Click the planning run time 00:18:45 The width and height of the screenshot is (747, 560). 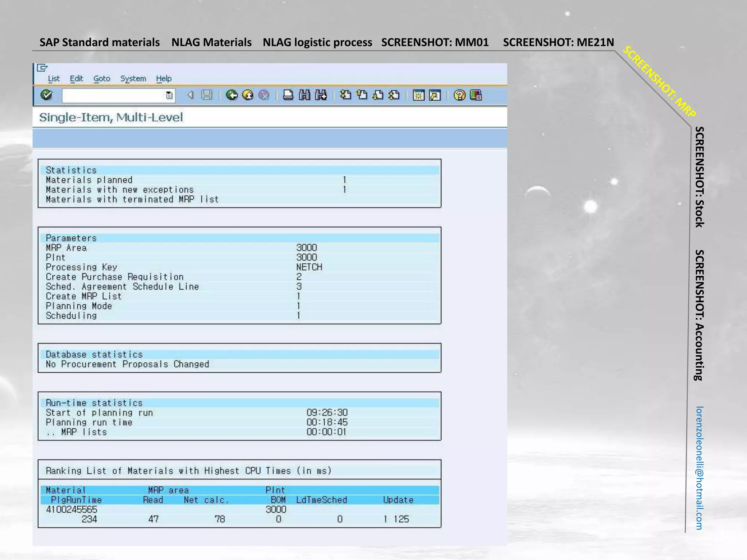coord(327,422)
